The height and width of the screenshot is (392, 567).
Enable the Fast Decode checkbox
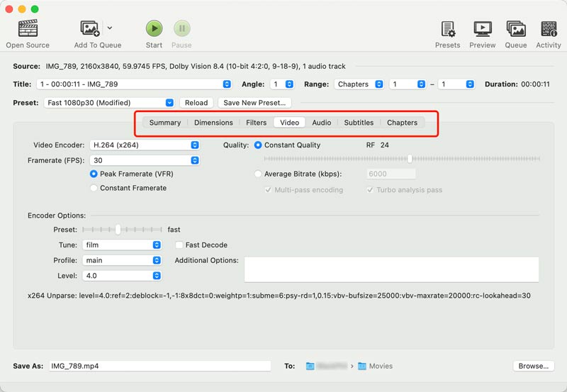click(x=180, y=245)
